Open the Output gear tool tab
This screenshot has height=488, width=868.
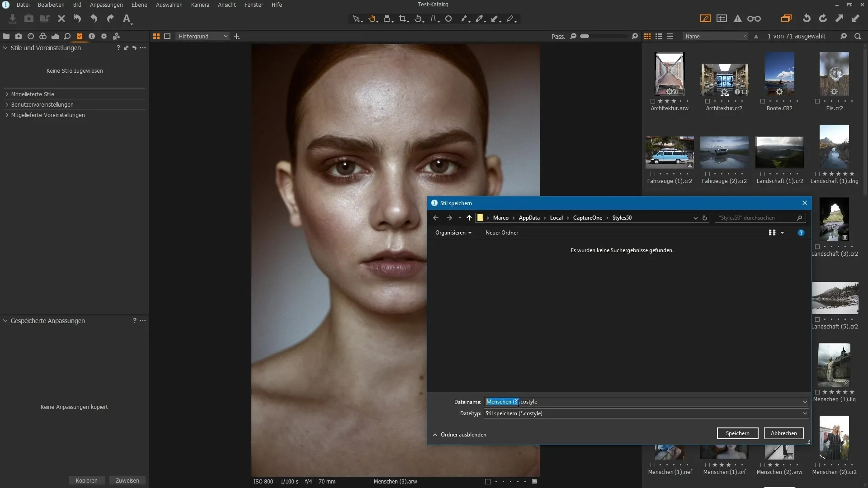(104, 36)
